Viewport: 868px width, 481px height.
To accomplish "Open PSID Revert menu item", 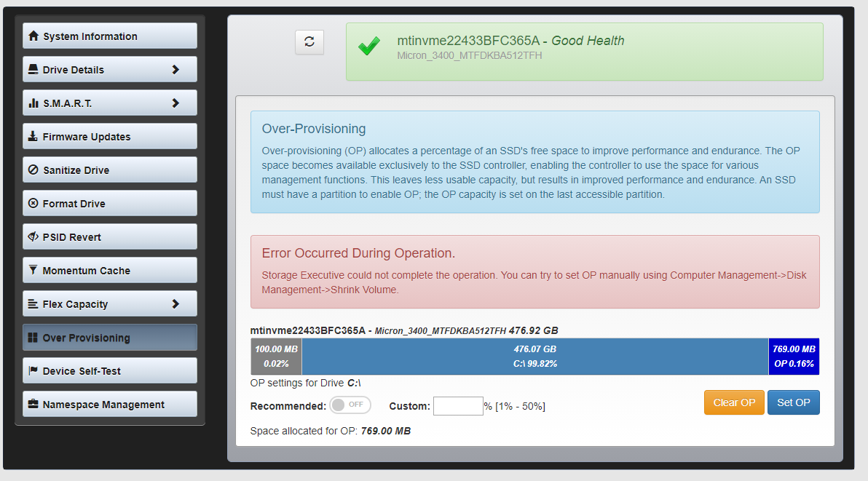I will (110, 236).
